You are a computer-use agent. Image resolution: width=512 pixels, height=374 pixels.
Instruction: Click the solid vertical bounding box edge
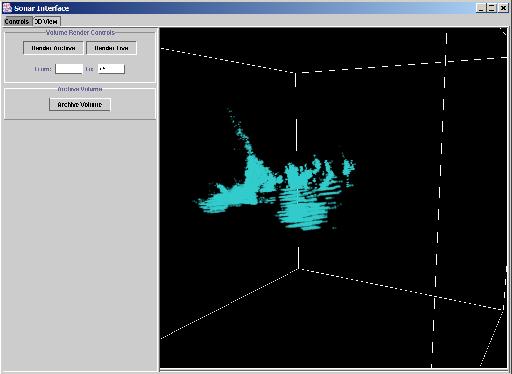tap(297, 170)
